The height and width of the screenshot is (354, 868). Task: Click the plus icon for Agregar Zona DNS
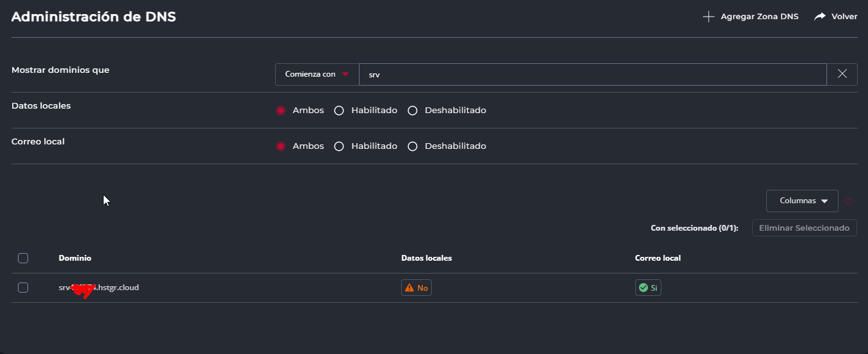pyautogui.click(x=708, y=17)
